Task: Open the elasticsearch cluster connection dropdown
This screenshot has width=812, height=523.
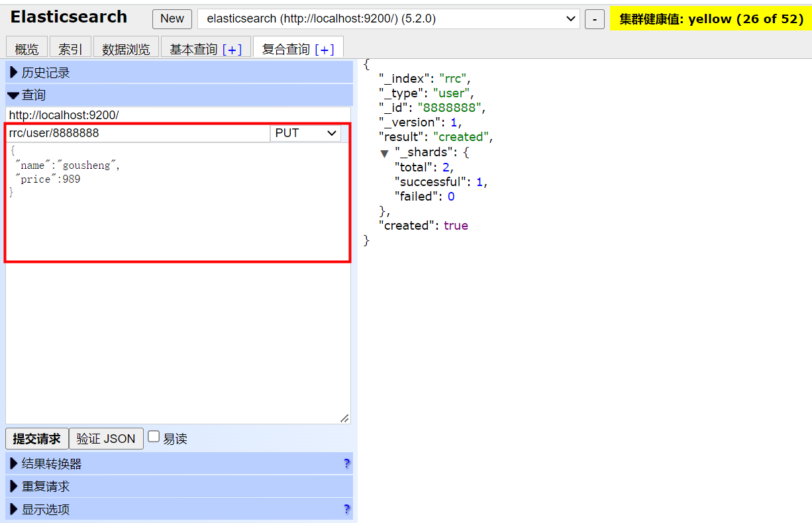Action: [x=389, y=19]
